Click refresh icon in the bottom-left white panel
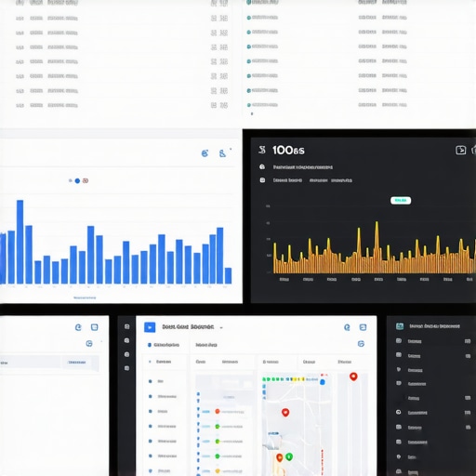Screen dimensions: 476x476 click(x=78, y=327)
